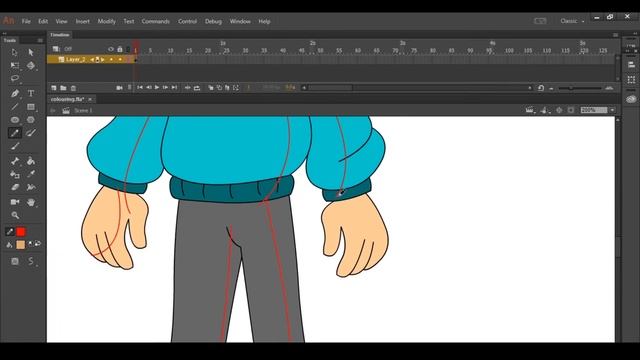Select the Free Transform tool
Viewport: 640px width, 360px height.
point(15,66)
